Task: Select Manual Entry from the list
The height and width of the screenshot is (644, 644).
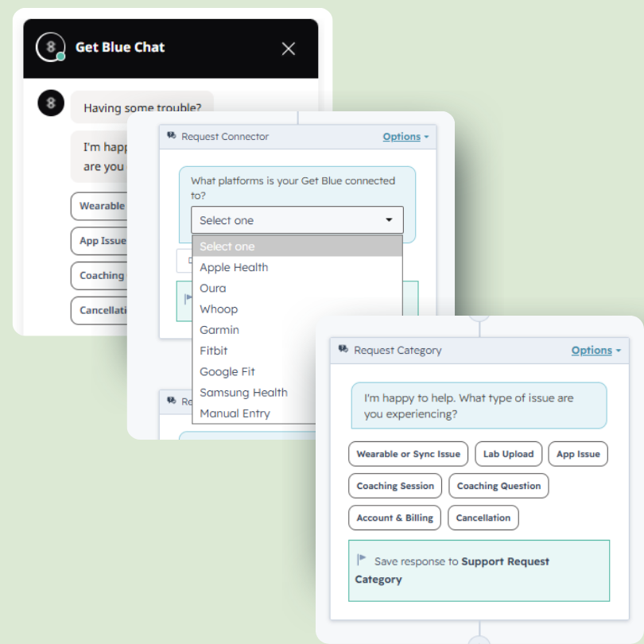Action: [254, 413]
